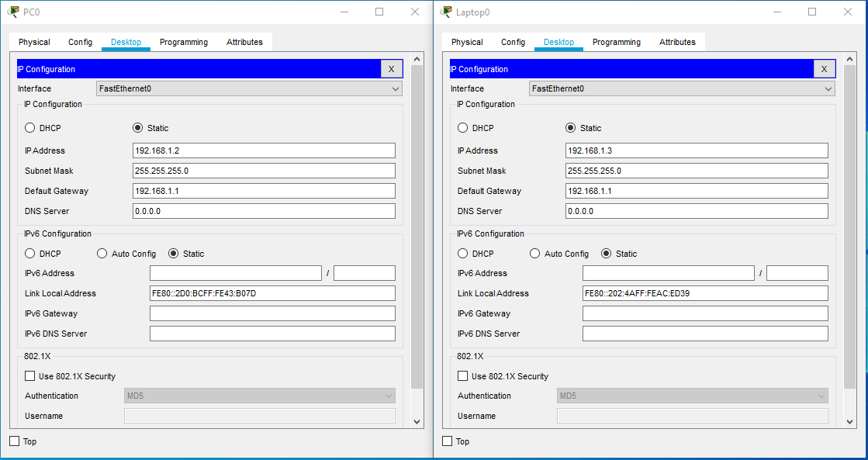Open the Programming tab in PC0
Image resolution: width=868 pixels, height=460 pixels.
click(184, 42)
